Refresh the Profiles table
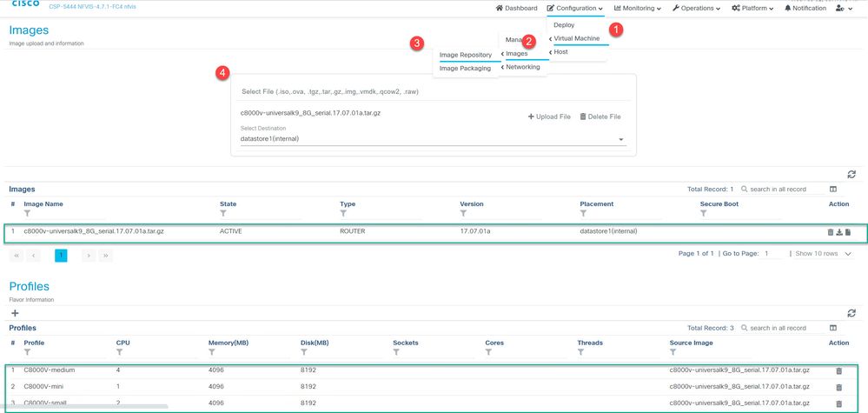Screen dimensions: 868x413 (x=851, y=313)
